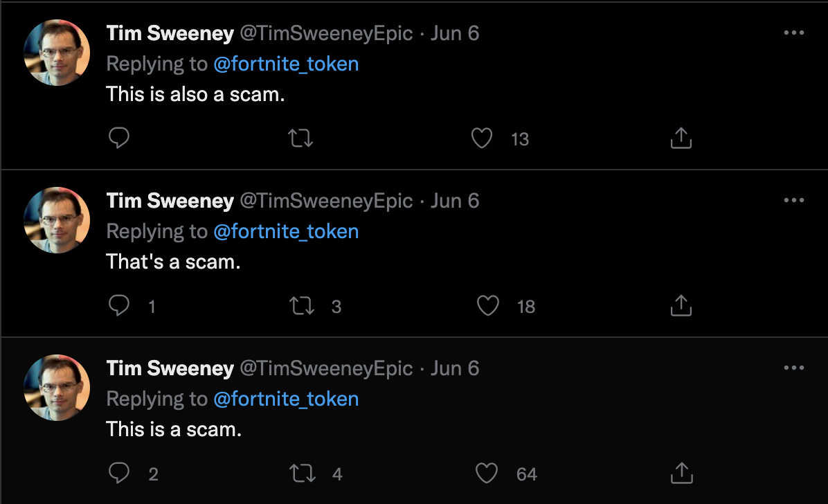The image size is (828, 504).
Task: Like the tweet with 64 likes
Action: click(x=487, y=474)
